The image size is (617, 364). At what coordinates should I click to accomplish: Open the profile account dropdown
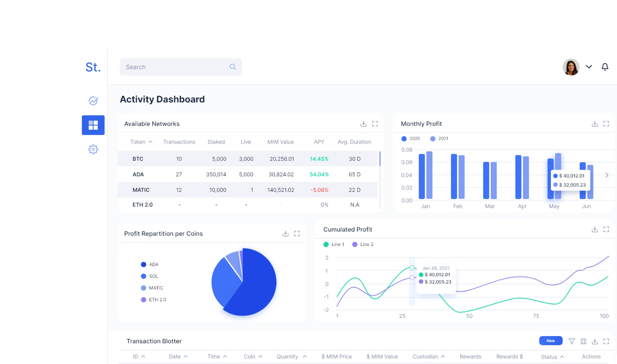click(x=589, y=66)
